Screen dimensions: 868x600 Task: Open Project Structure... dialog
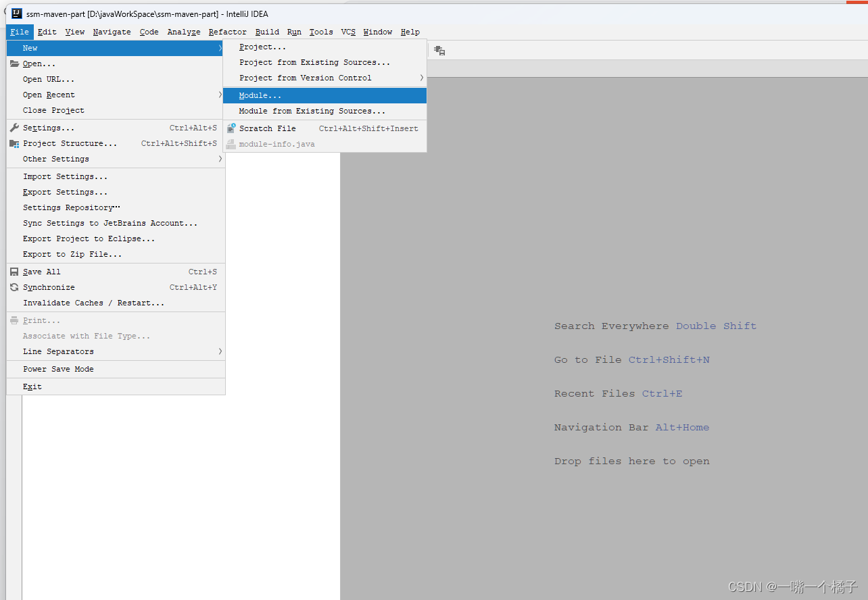coord(116,143)
